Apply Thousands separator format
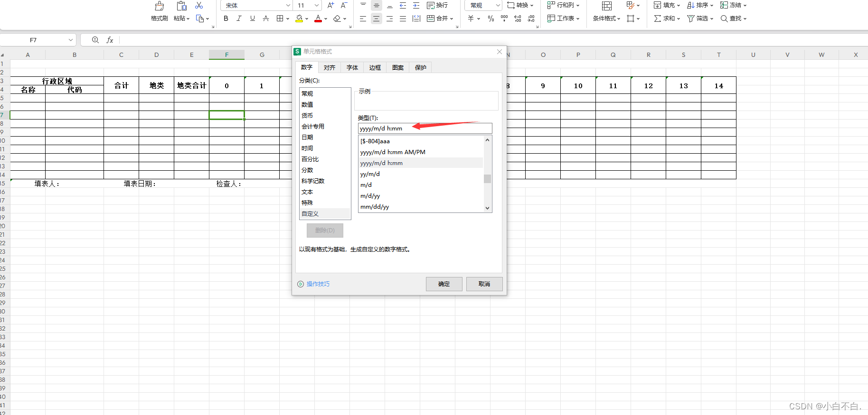The image size is (868, 415). point(504,18)
